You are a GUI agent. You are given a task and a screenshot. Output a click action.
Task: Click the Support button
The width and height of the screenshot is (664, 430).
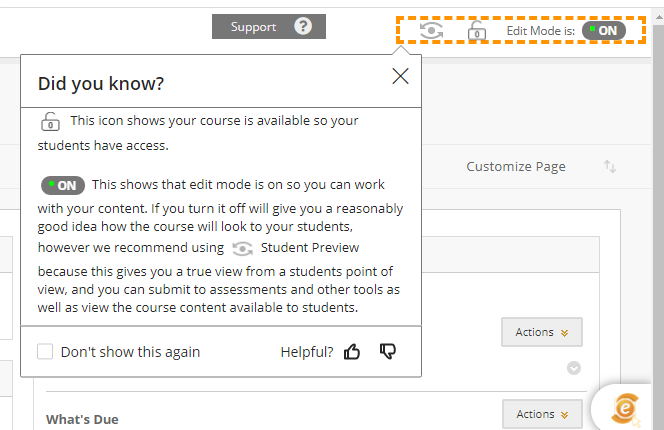coord(253,27)
